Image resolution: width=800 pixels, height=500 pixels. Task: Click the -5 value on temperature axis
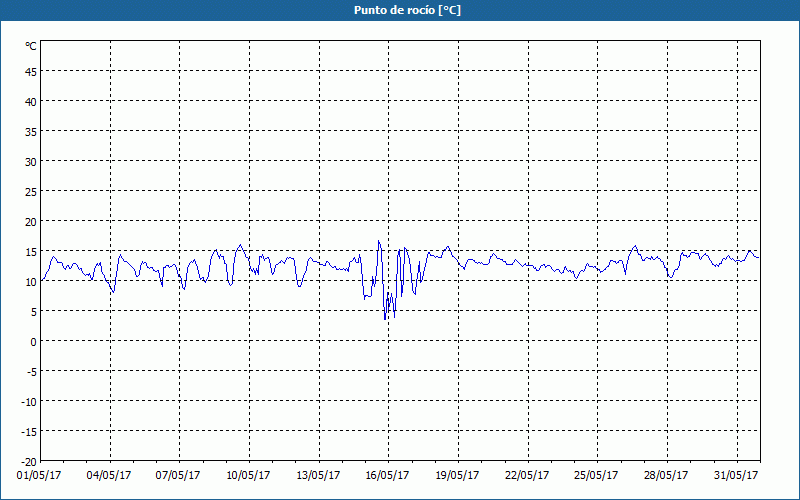(32, 372)
